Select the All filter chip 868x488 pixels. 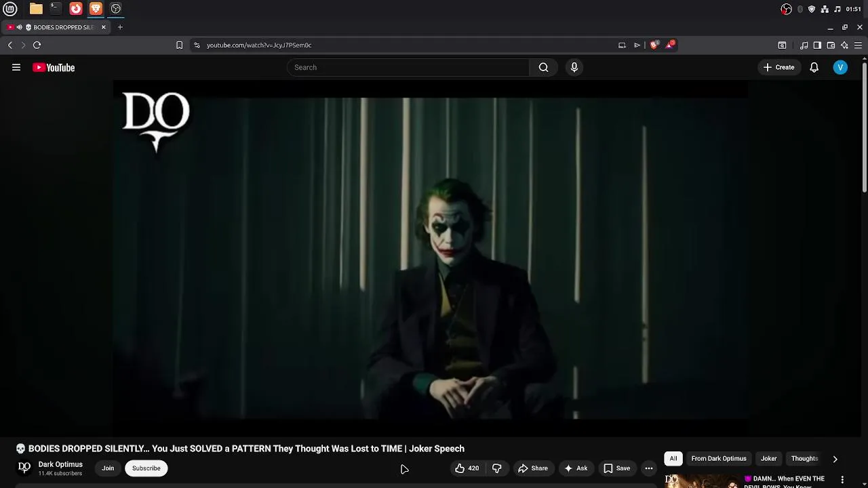673,459
